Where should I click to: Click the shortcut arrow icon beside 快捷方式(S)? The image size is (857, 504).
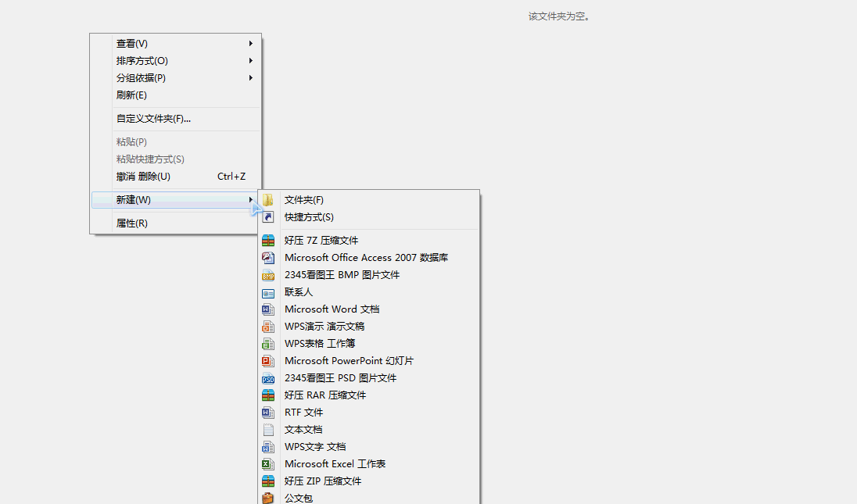tap(267, 217)
